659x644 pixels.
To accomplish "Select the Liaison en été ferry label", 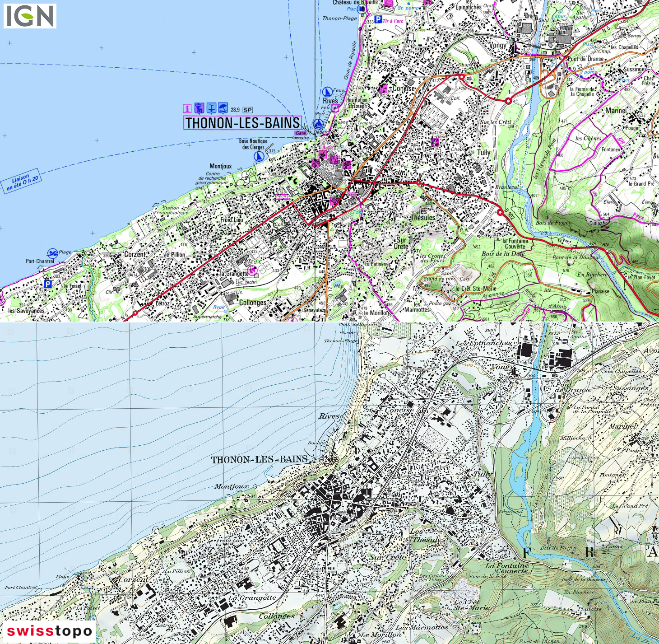I will click(x=22, y=181).
